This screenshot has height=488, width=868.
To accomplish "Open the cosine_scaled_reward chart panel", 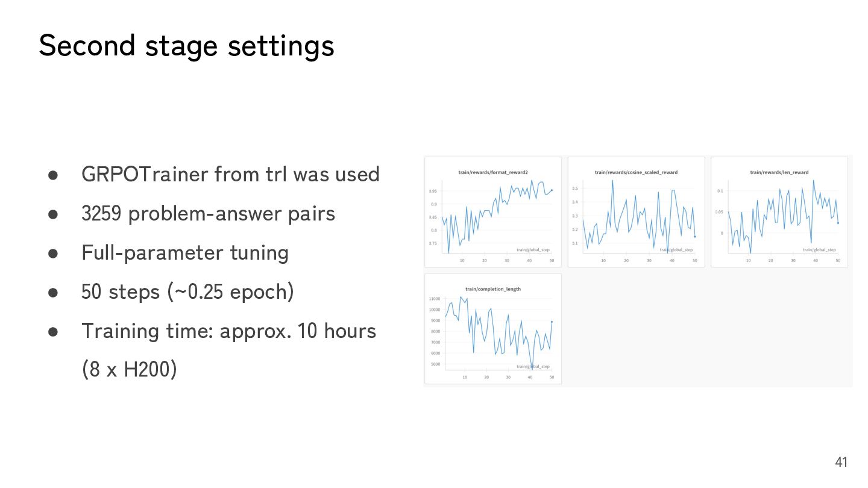I will click(x=636, y=212).
